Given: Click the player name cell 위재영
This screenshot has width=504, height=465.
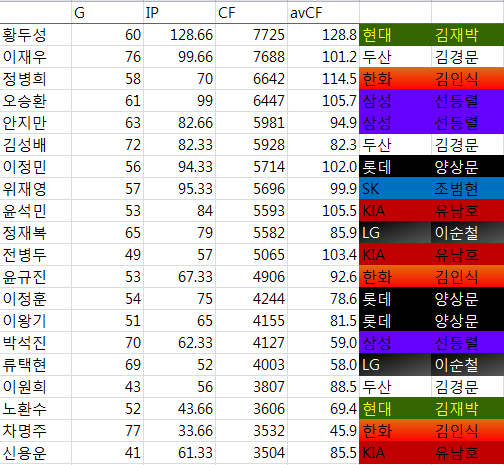Looking at the screenshot, I should click(x=36, y=189).
